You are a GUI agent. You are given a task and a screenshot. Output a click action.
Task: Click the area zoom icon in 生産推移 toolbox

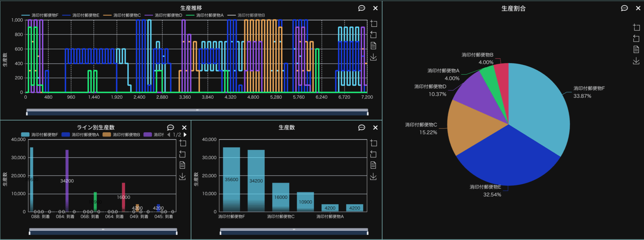point(374,24)
